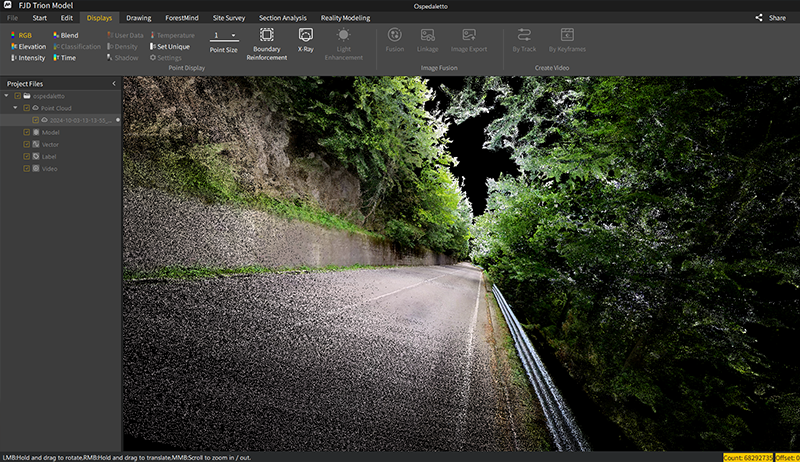The width and height of the screenshot is (800, 462).
Task: Open the Section Analysis tab
Action: [284, 18]
